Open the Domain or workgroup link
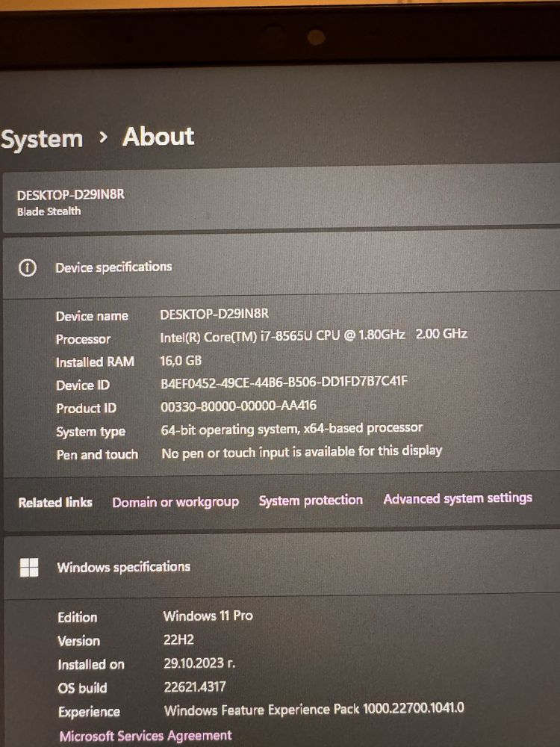 pyautogui.click(x=175, y=502)
